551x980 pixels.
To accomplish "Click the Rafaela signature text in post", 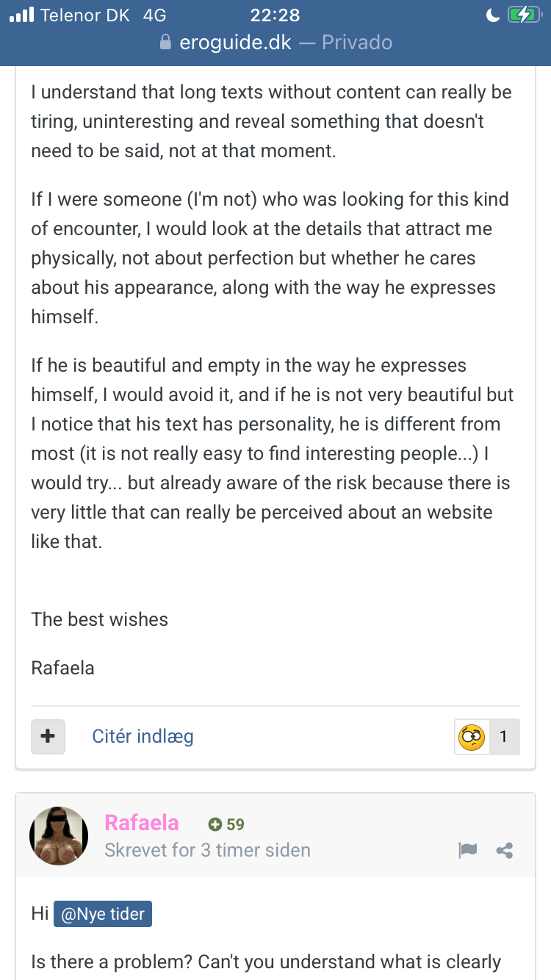I will coord(62,668).
